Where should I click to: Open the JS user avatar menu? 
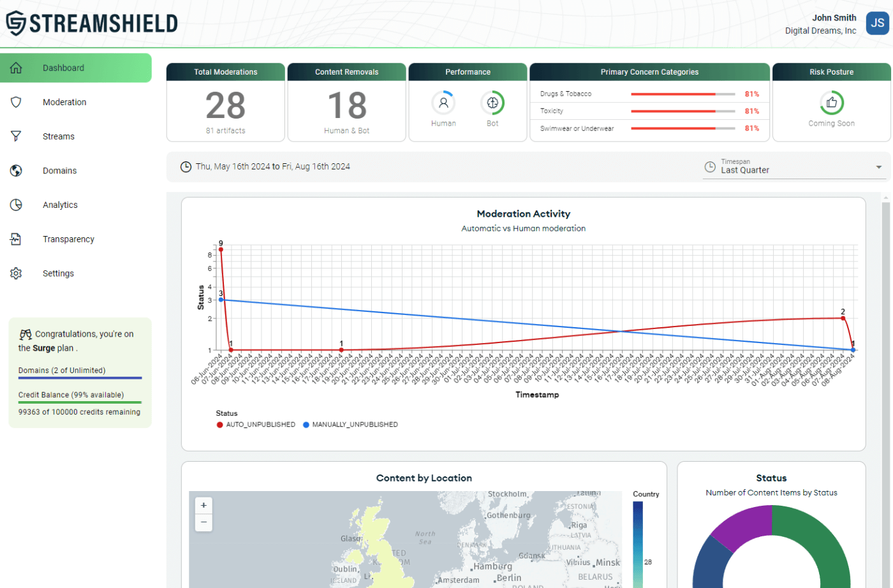(878, 23)
